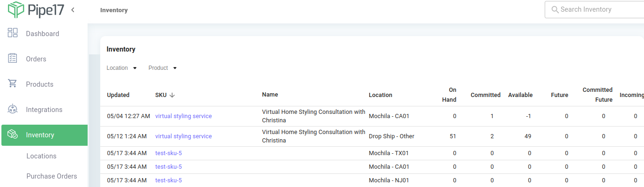Screen dimensions: 644x187
Task: Click the Committed value 2
Action: [492, 136]
